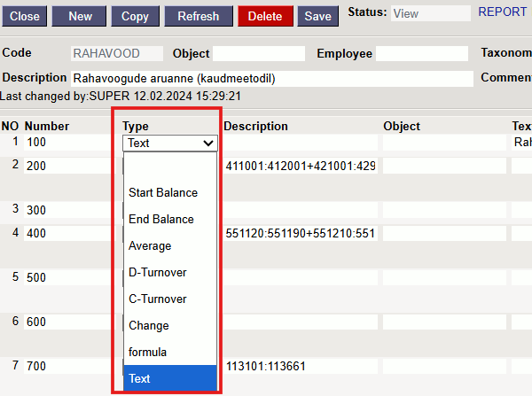Choose the blank option in Type list
532x396 pixels.
click(x=168, y=167)
